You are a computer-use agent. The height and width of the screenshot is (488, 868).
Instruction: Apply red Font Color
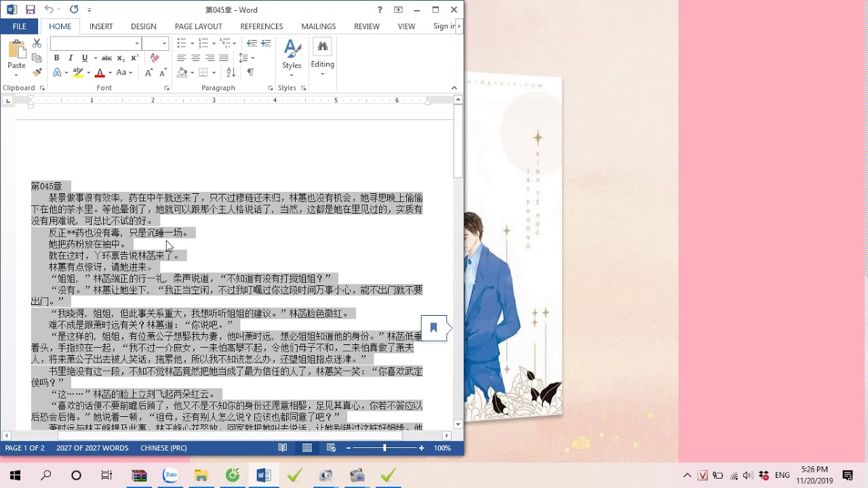click(x=100, y=73)
